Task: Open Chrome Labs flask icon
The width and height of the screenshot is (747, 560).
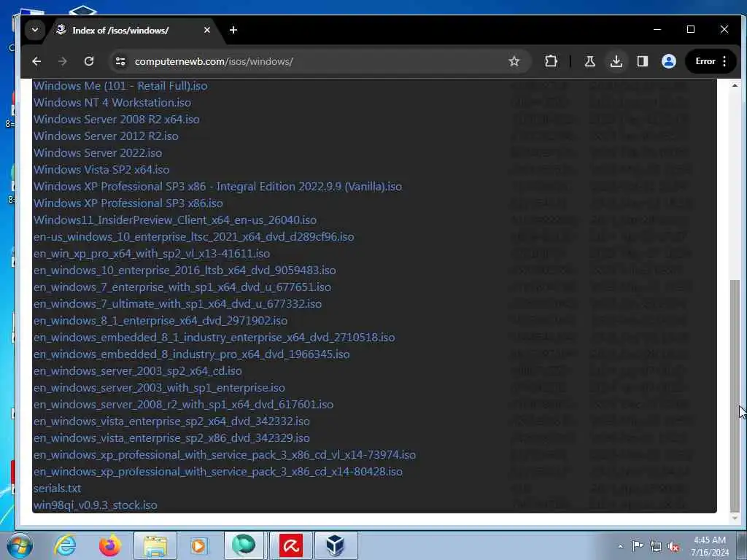Action: tap(589, 61)
